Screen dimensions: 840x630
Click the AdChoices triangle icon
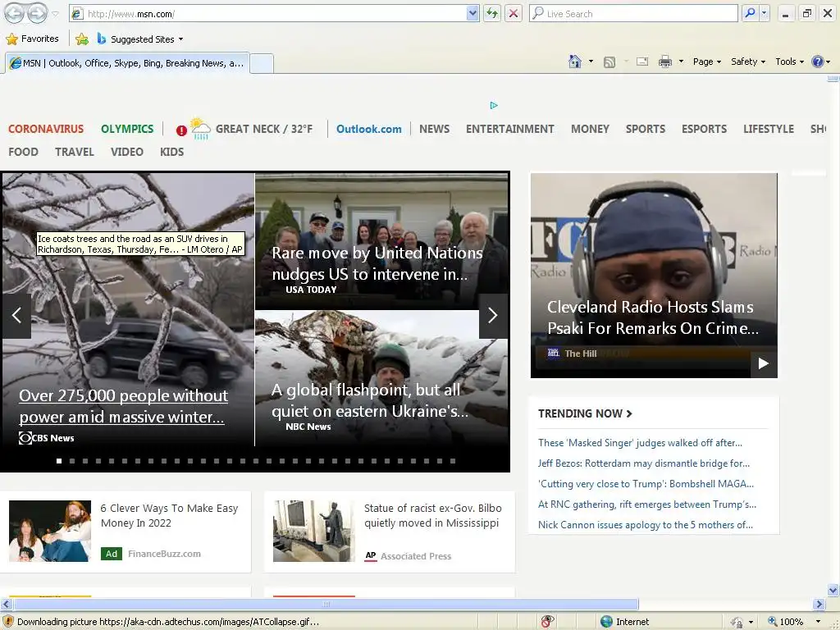coord(494,106)
